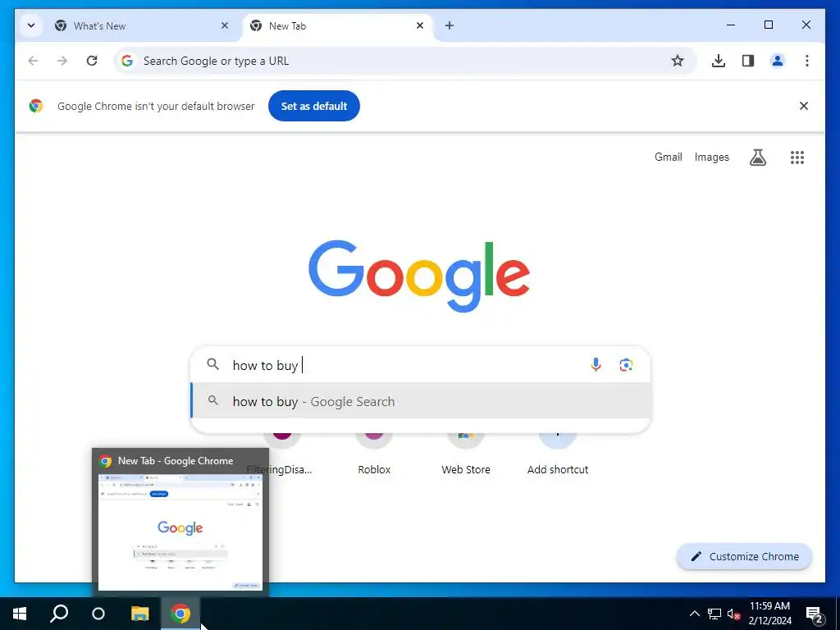Click the Customize Chrome button

(x=745, y=557)
